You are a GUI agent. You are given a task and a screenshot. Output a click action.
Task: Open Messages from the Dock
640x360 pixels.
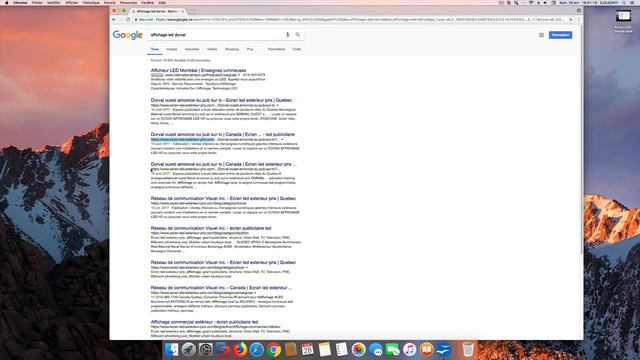[x=376, y=349]
